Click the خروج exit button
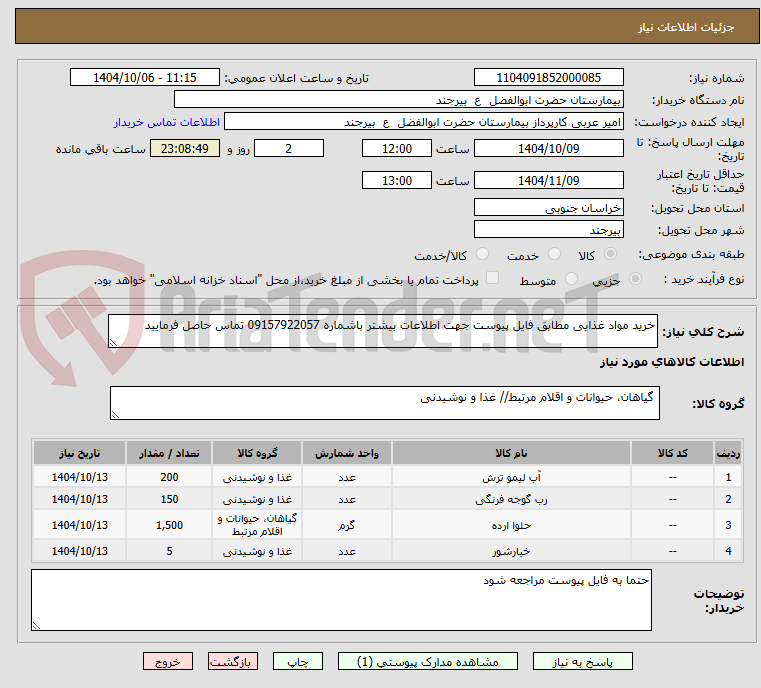This screenshot has height=688, width=761. [167, 662]
